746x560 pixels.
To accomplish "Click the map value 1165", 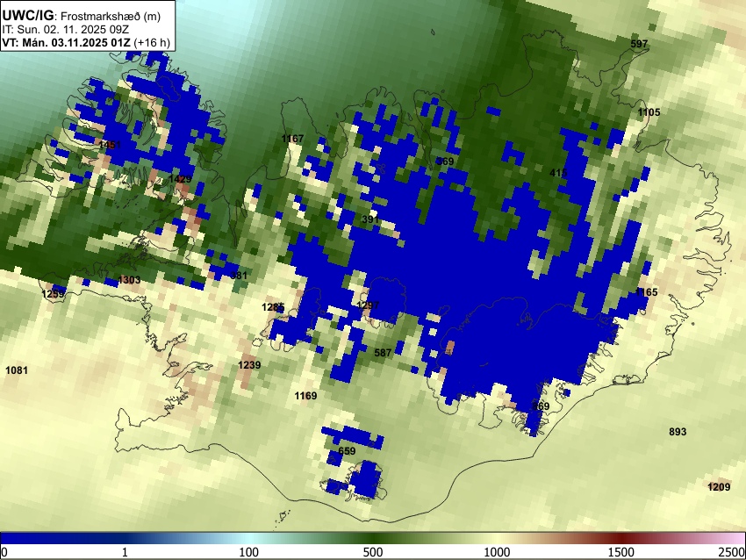I will pos(646,292).
